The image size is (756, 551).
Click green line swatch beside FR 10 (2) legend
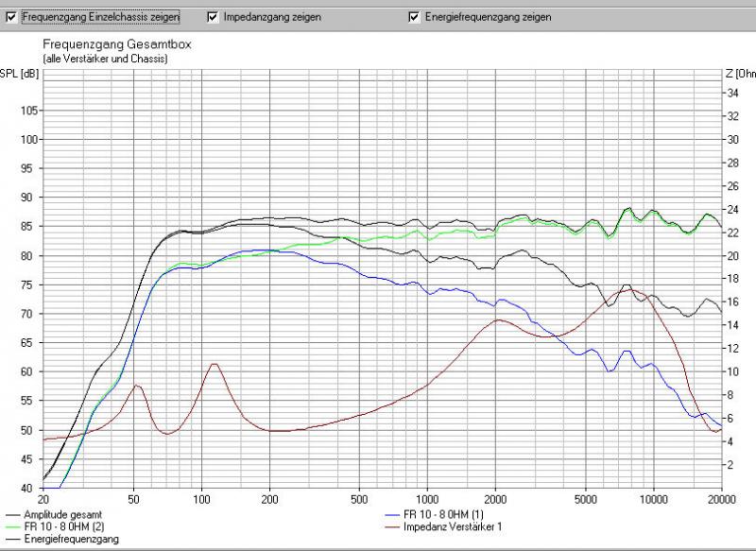13,526
